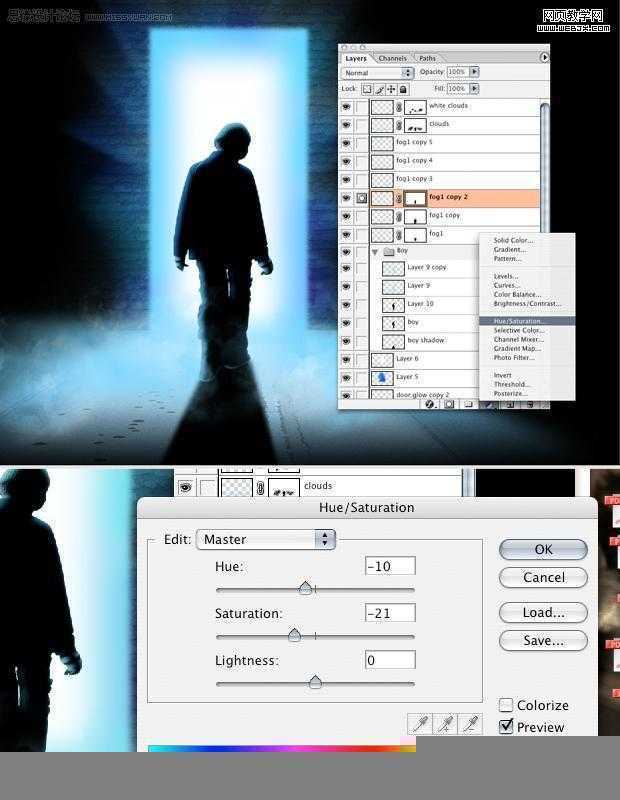620x800 pixels.
Task: Click OK in Hue/Saturation dialog
Action: pos(543,549)
